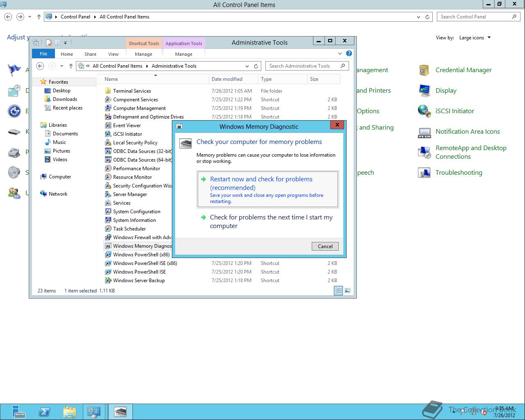Viewport: 525px width, 420px height.
Task: Select the Component Services shortcut icon
Action: point(108,100)
